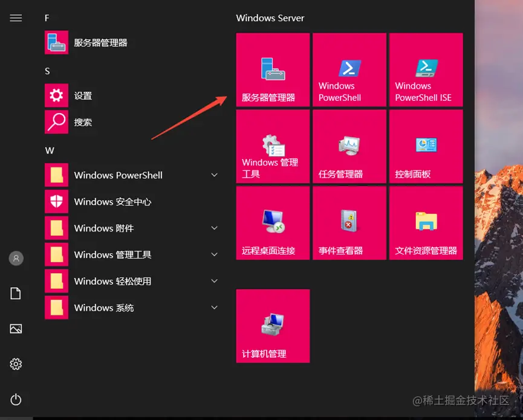Expand the Windows 系统 folder chevron
Image resolution: width=523 pixels, height=420 pixels.
point(215,308)
